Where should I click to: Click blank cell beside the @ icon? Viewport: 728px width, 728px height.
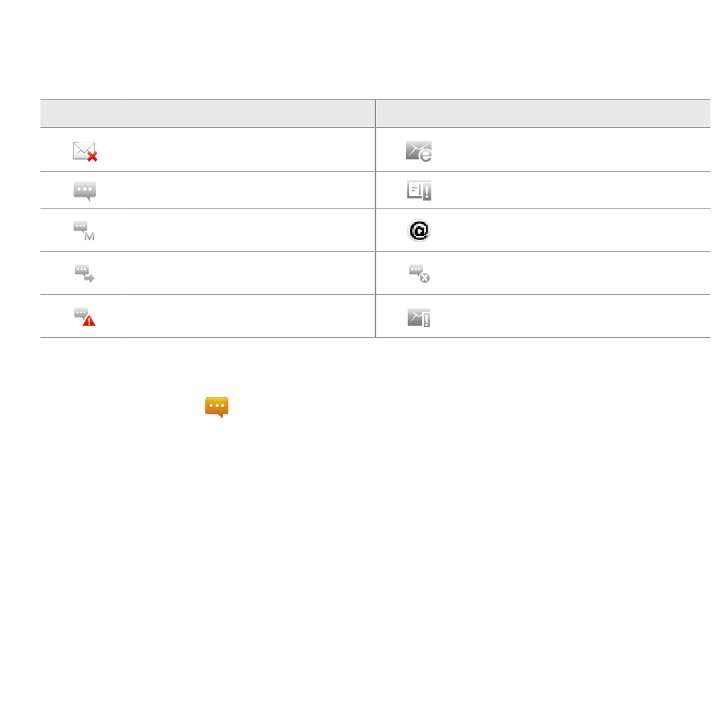[x=585, y=231]
